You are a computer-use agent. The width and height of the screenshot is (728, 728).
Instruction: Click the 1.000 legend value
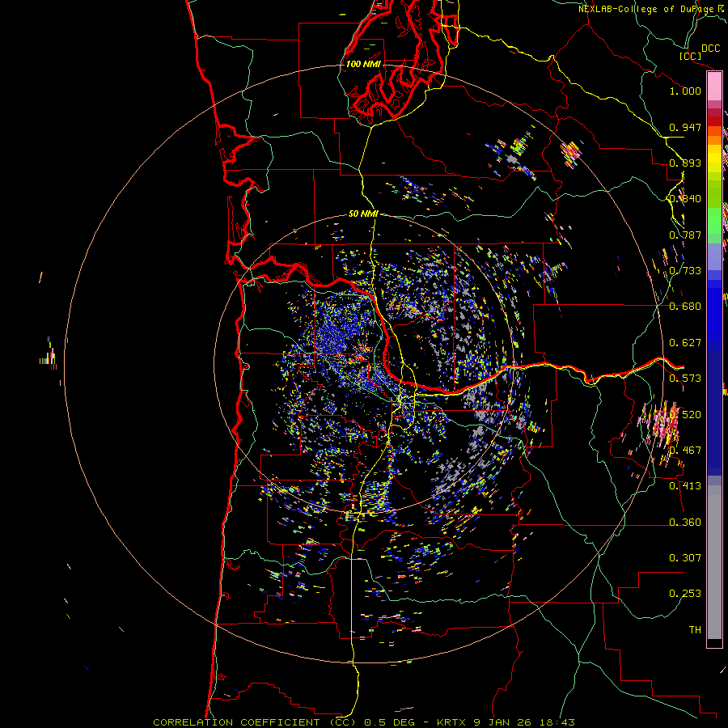coord(685,91)
